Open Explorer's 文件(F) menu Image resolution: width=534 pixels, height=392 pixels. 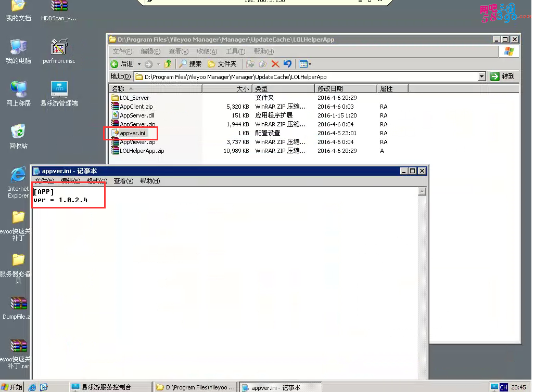(122, 51)
